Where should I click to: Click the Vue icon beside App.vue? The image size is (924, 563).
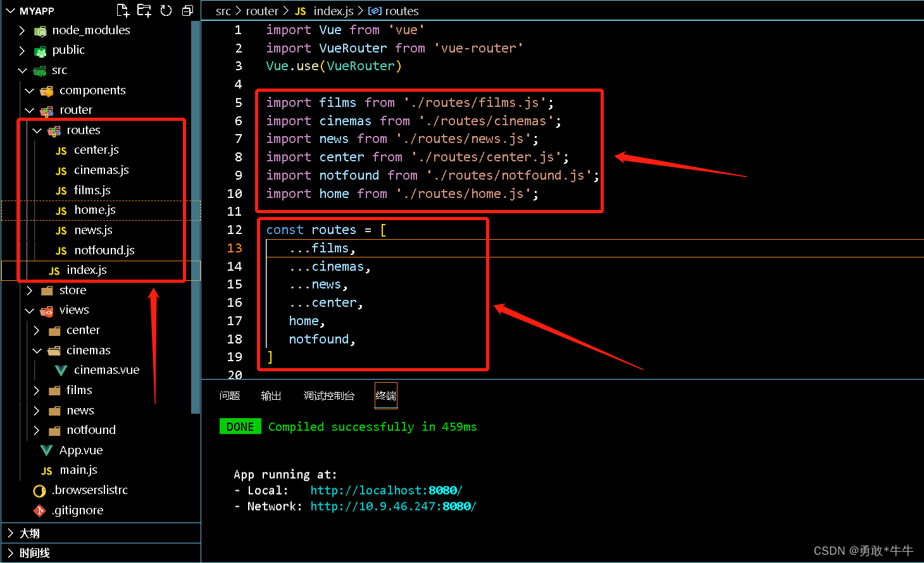click(47, 450)
